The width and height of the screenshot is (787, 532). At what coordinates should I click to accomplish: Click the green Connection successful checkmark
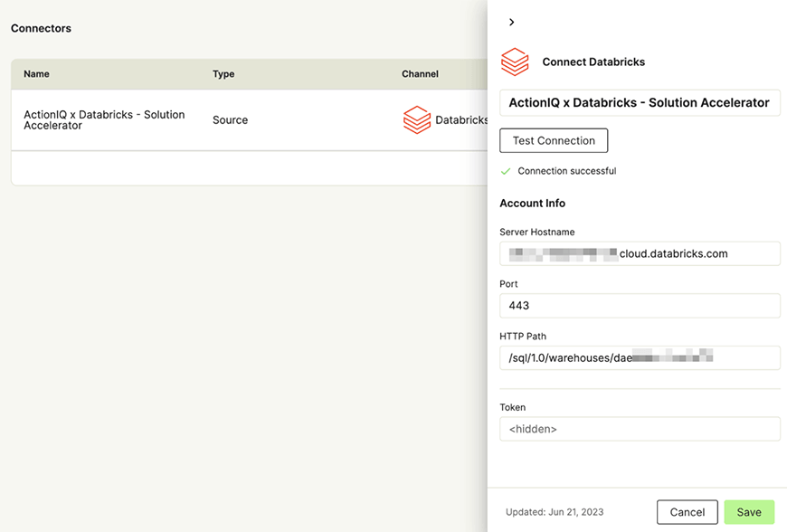506,171
